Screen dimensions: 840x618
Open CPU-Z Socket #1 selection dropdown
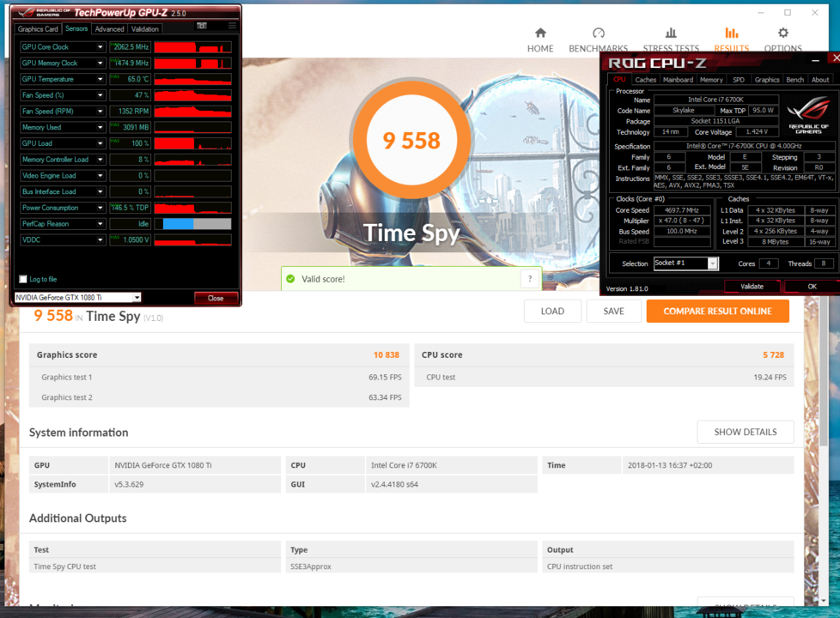coord(713,264)
